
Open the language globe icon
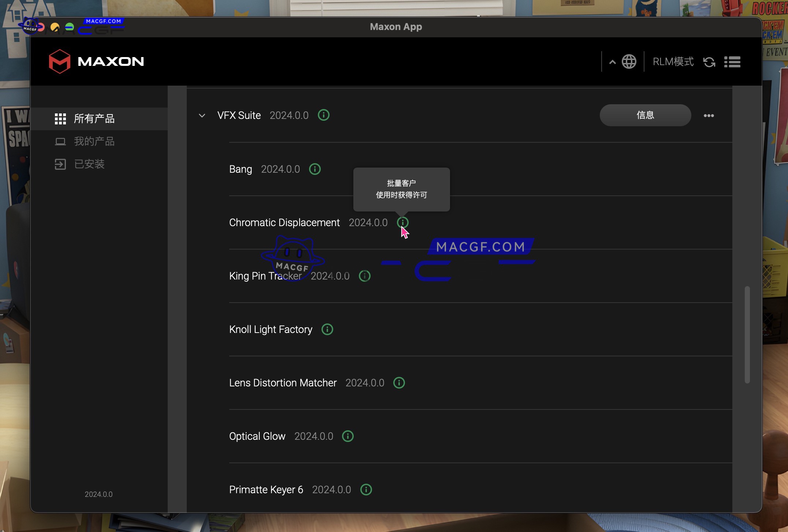pyautogui.click(x=629, y=62)
